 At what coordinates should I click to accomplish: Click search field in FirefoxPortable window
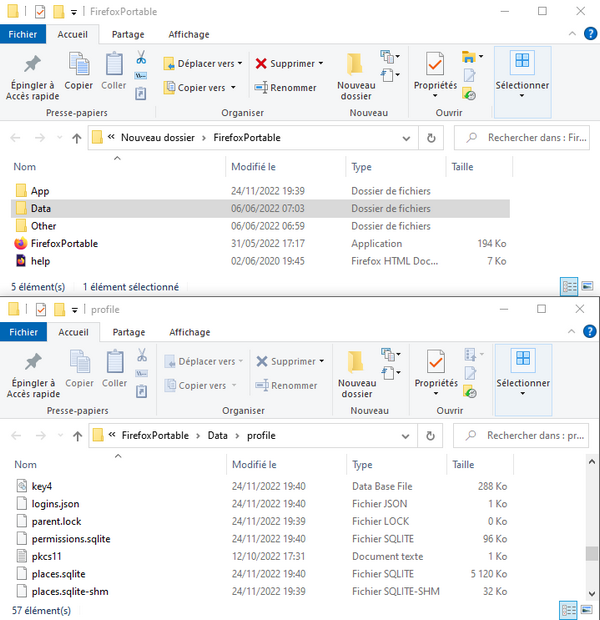click(x=522, y=138)
